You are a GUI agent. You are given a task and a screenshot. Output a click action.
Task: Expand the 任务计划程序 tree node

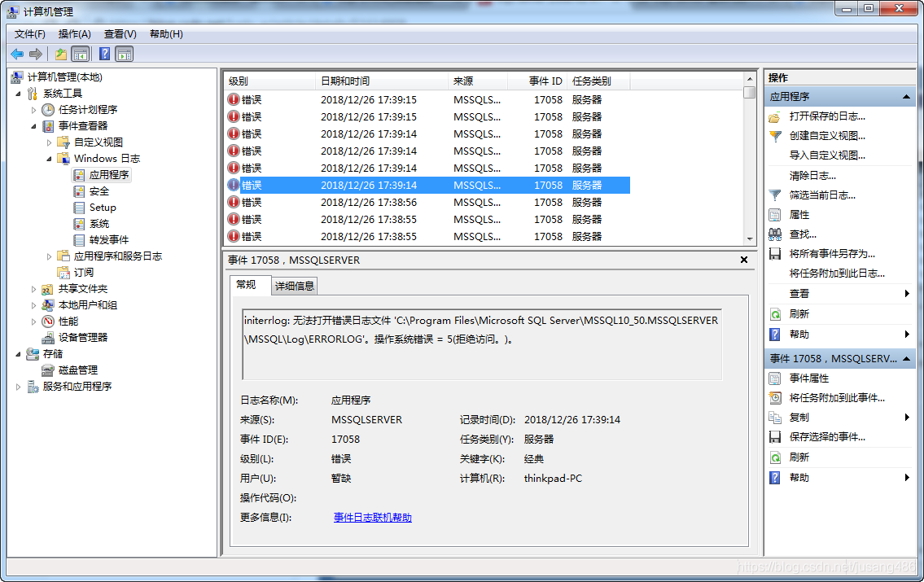pyautogui.click(x=33, y=110)
